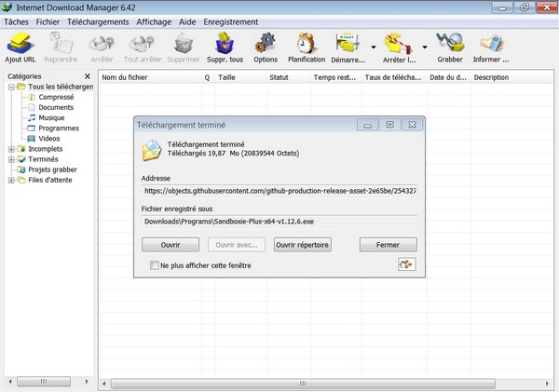Open Planification with the clock icon
This screenshot has width=559, height=392.
(x=307, y=43)
